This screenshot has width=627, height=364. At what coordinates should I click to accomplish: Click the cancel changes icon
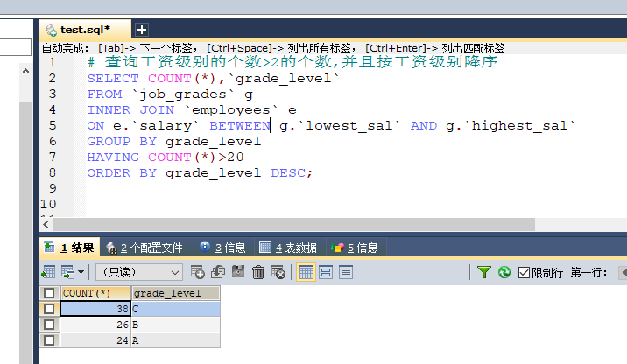point(278,272)
